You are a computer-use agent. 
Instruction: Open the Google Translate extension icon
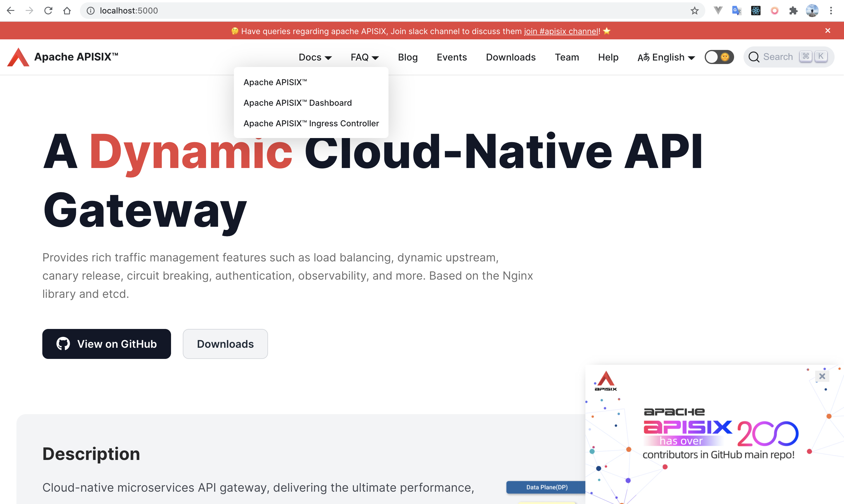736,11
